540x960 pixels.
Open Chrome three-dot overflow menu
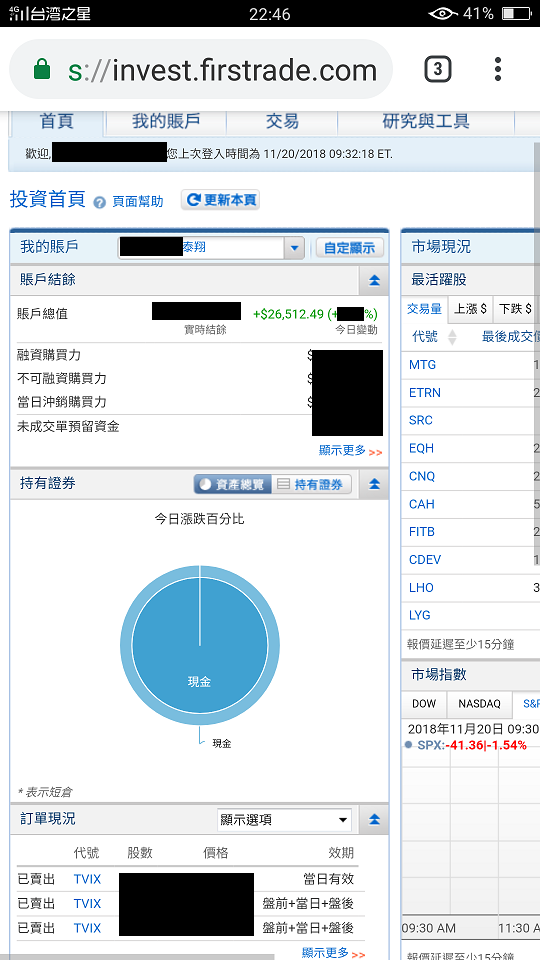click(498, 69)
